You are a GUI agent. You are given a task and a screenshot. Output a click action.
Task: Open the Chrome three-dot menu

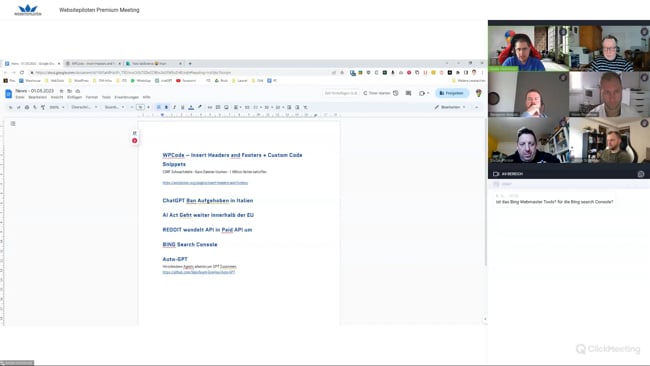(x=482, y=73)
